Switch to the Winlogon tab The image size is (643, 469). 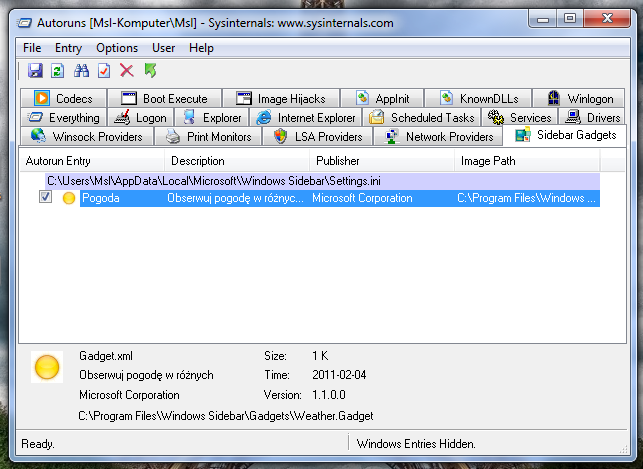(x=579, y=98)
